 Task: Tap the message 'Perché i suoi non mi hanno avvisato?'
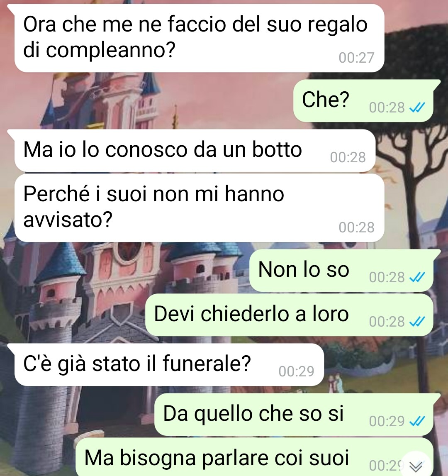[199, 207]
